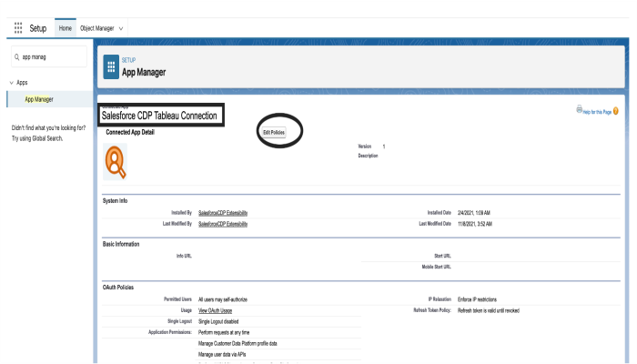The height and width of the screenshot is (364, 637).
Task: Click the Last Modified Date value
Action: click(475, 224)
